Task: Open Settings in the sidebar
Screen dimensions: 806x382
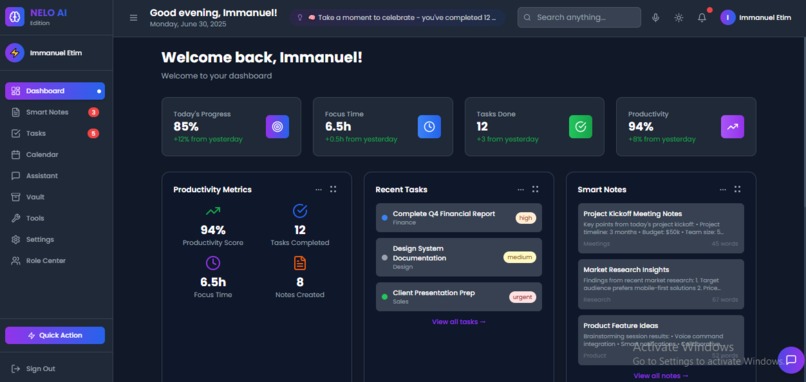Action: [55, 240]
